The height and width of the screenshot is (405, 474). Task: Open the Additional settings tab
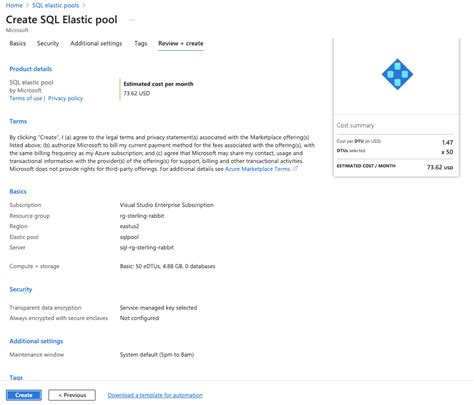[96, 43]
